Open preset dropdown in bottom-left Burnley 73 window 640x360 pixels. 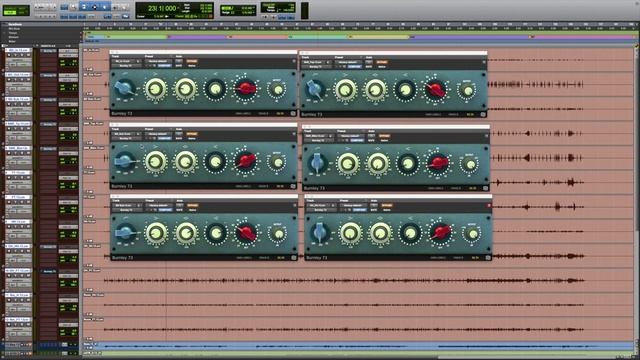tap(158, 206)
